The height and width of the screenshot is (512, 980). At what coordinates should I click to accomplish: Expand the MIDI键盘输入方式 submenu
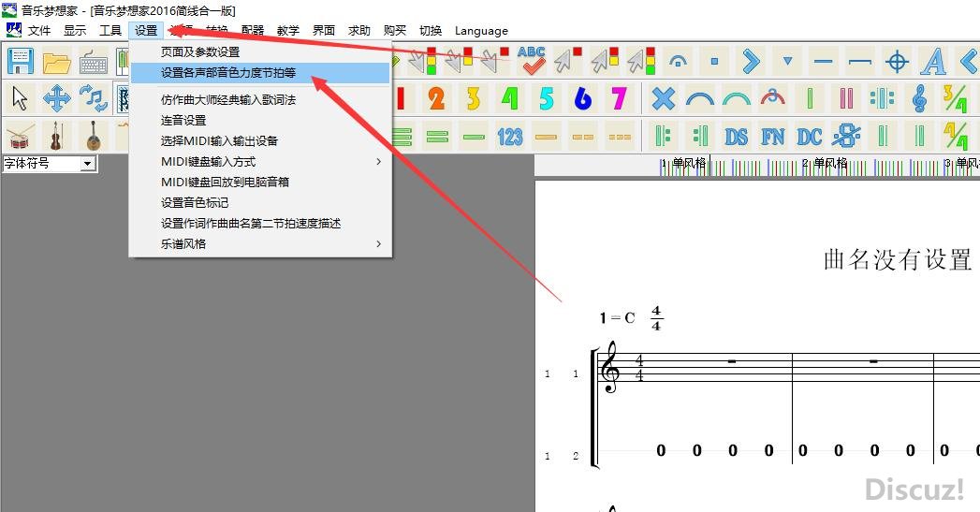coord(260,161)
